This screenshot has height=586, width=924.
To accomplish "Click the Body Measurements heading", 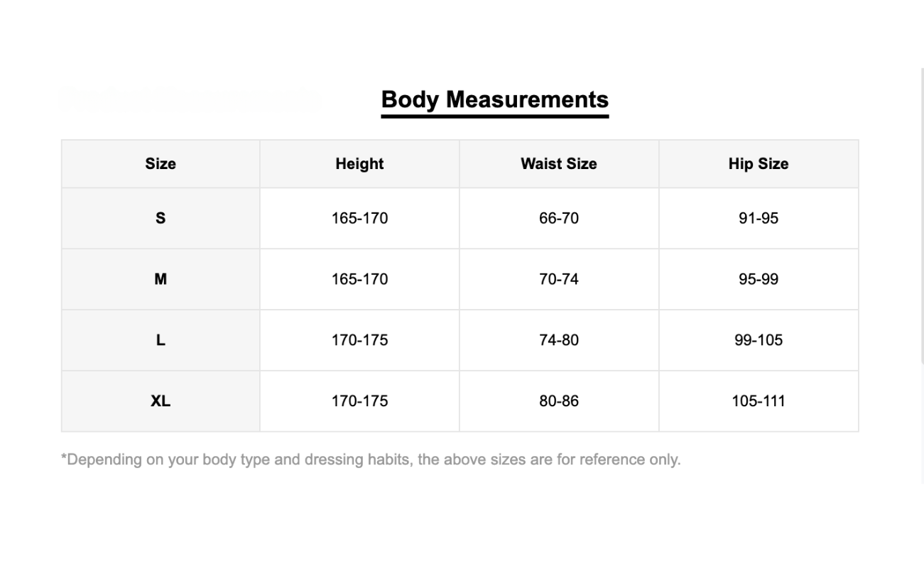I will point(494,100).
